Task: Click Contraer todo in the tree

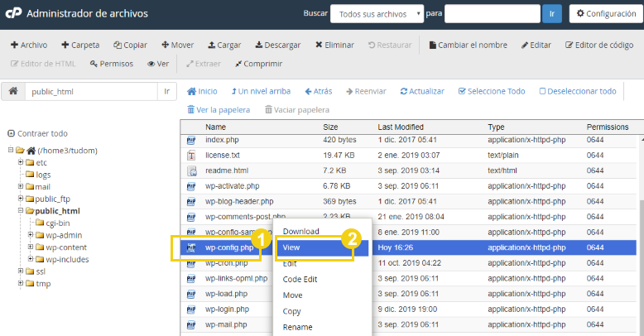Action: coord(37,133)
